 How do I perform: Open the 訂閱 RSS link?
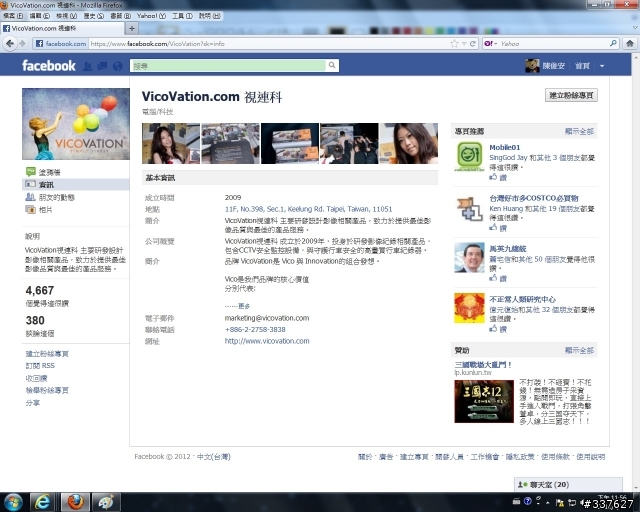tap(40, 365)
